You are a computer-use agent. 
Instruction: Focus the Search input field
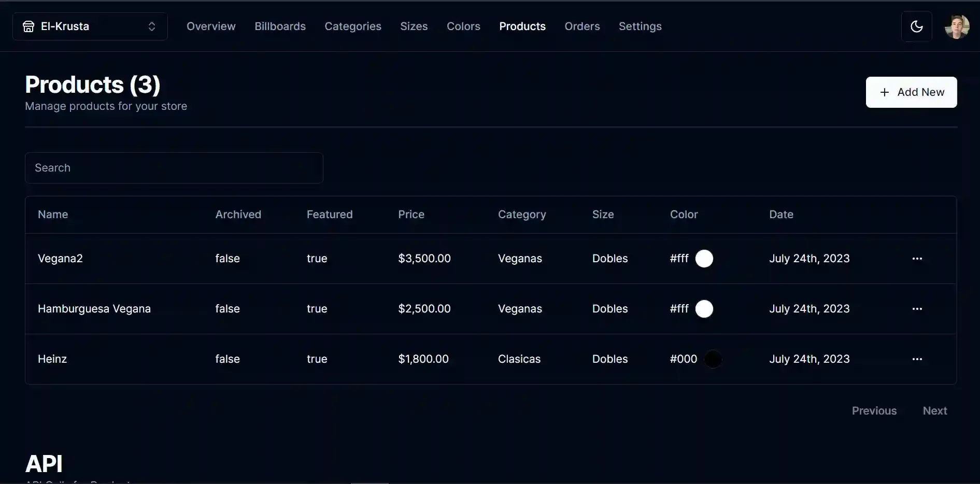tap(174, 168)
